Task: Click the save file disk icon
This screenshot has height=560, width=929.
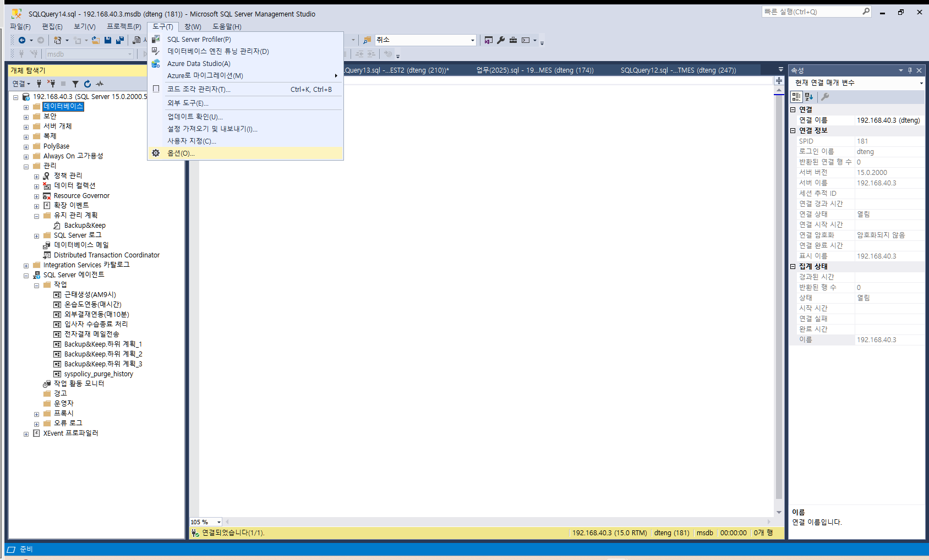Action: pos(108,40)
